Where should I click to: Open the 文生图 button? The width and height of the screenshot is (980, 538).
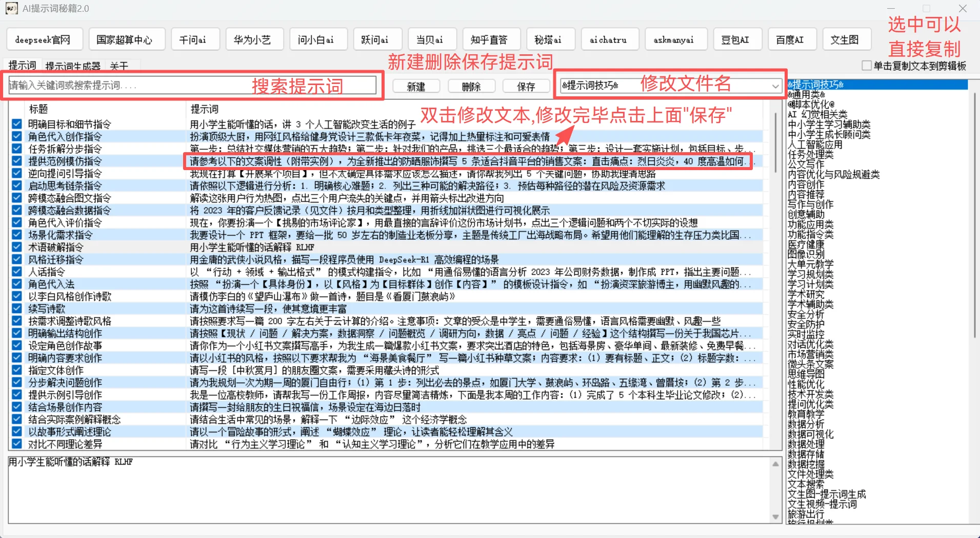pyautogui.click(x=844, y=39)
